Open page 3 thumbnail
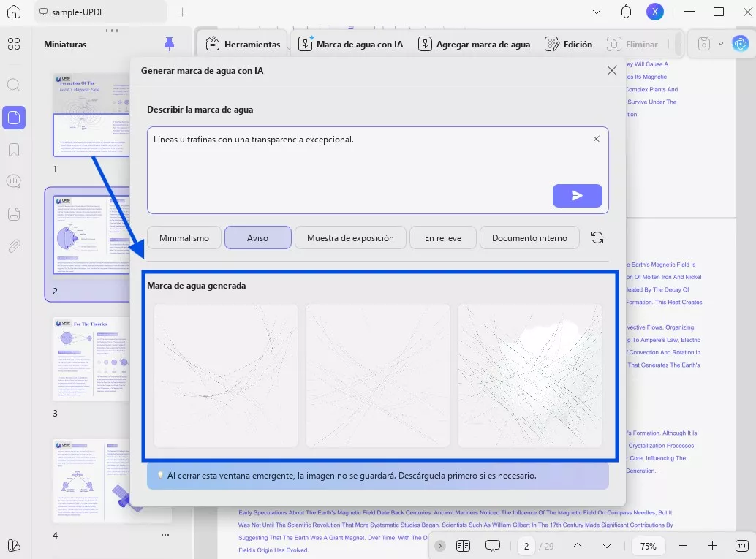Viewport: 756px width, 559px height. click(91, 359)
